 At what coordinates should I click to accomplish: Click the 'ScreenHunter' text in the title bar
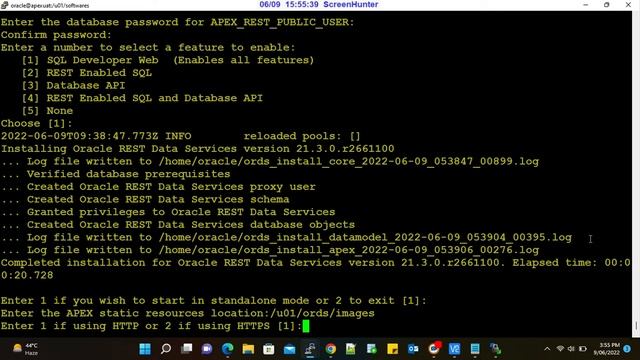351,4
